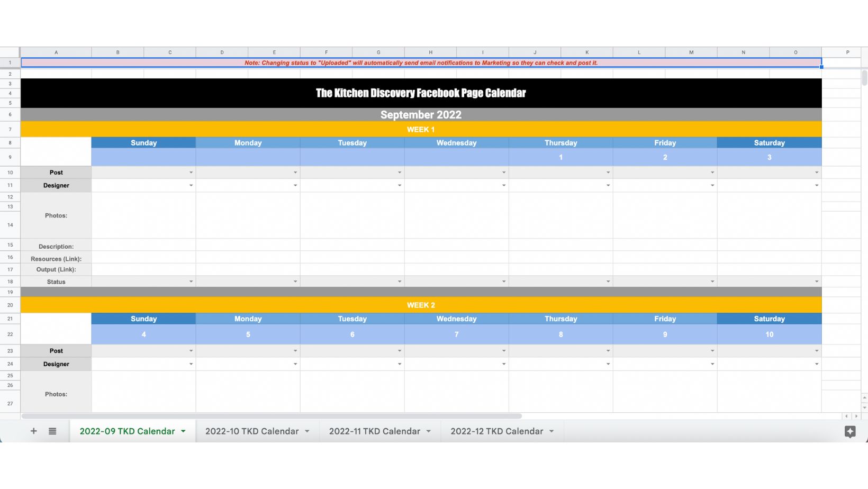Viewport: 868px width, 489px height.
Task: Open Week 1 Status dropdown for Saturday 3
Action: 817,282
